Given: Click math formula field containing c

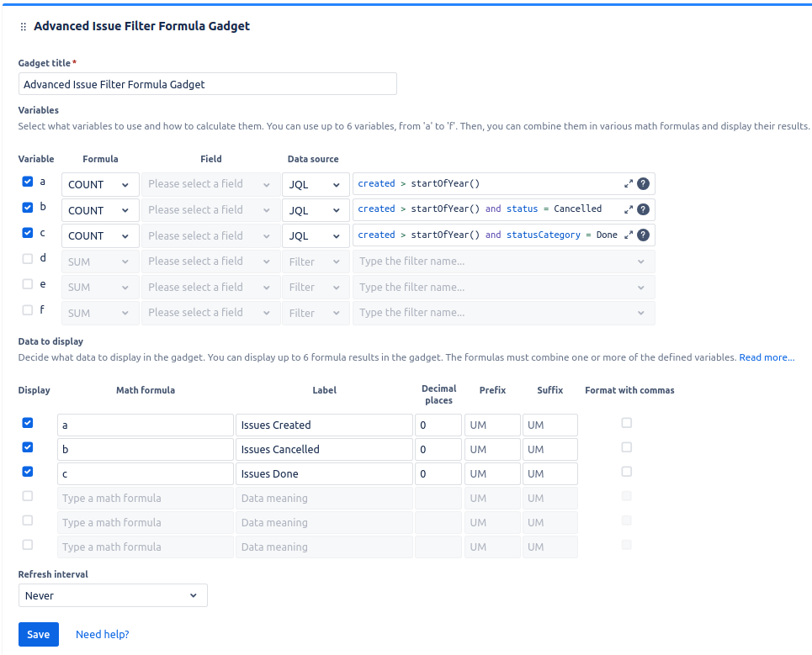Looking at the screenshot, I should pos(146,473).
